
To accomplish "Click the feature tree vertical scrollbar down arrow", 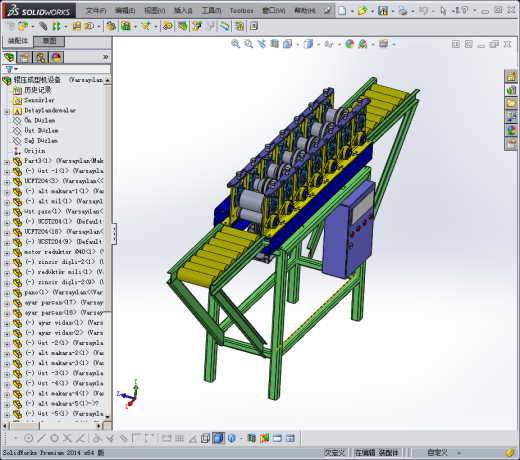I will [x=107, y=417].
